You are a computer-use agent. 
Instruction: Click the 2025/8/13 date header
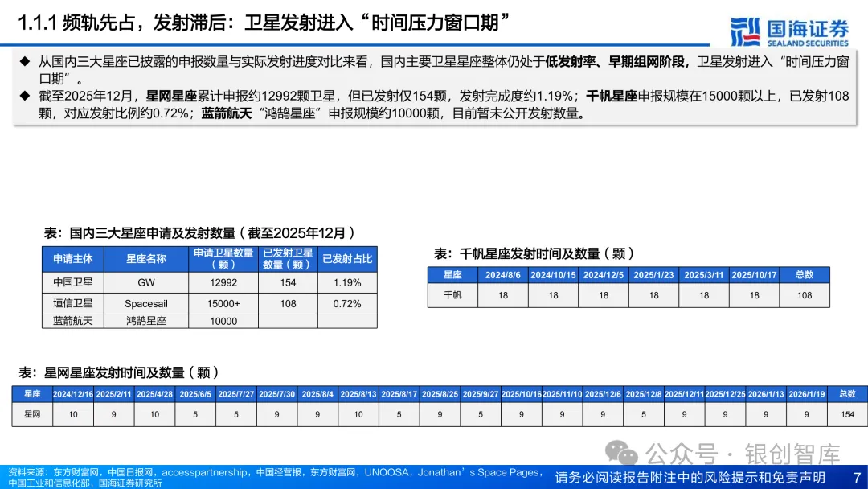pyautogui.click(x=358, y=394)
